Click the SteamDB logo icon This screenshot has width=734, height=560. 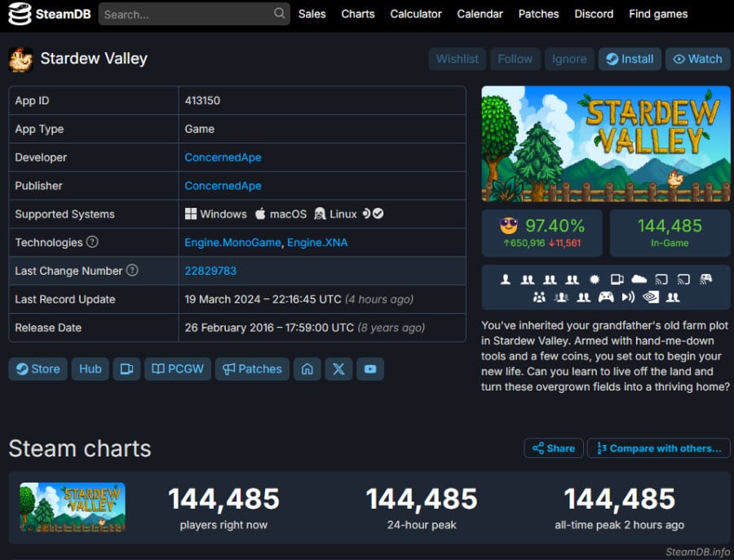click(x=20, y=14)
